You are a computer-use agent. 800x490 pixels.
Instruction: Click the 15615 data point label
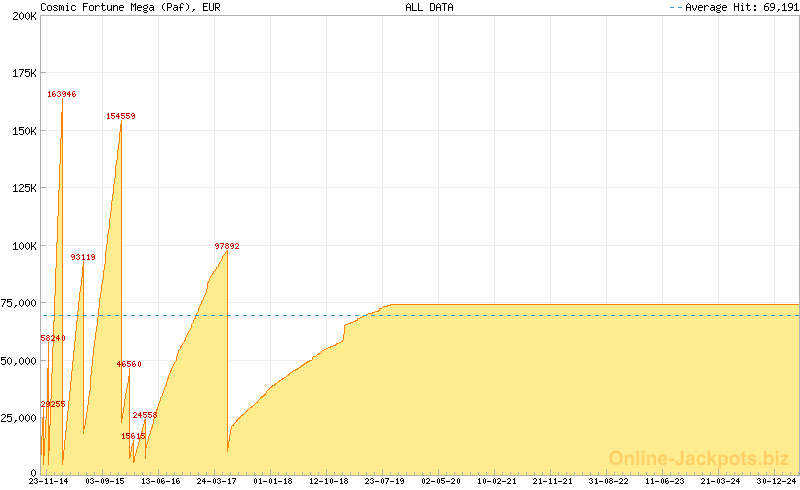pos(134,436)
